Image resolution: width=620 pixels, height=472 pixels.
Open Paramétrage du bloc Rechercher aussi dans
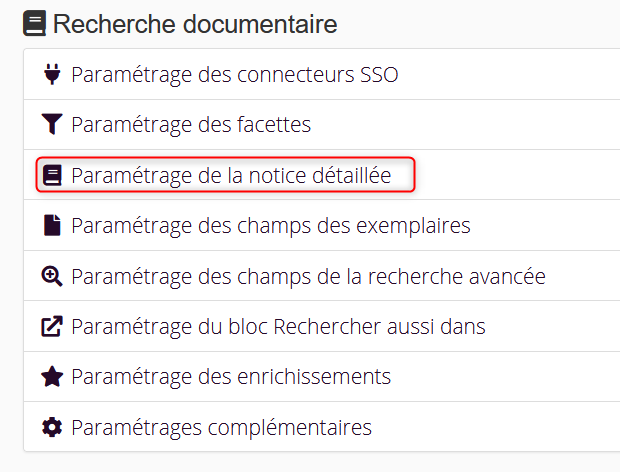[278, 327]
